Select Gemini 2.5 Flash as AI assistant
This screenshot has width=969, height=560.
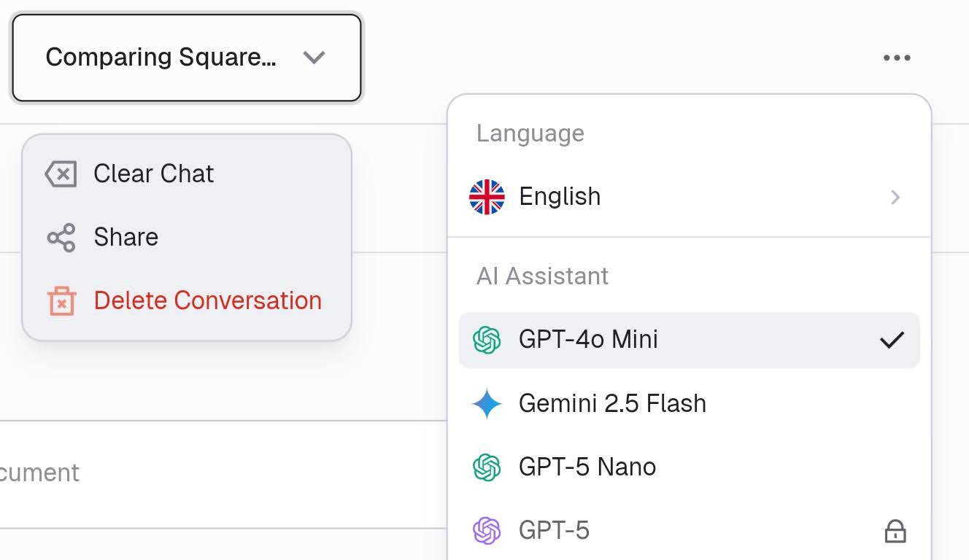[x=690, y=403]
